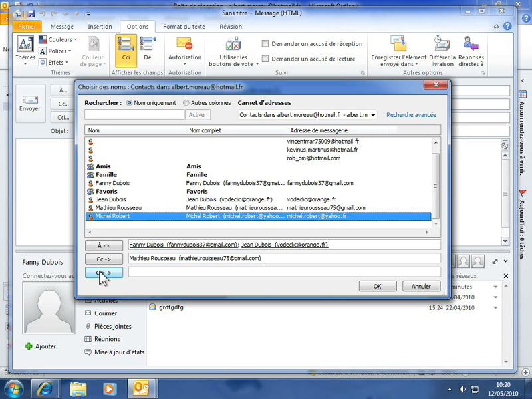Open the grdfgdfg mail item
Viewport: 532px width, 399px height.
click(171, 307)
